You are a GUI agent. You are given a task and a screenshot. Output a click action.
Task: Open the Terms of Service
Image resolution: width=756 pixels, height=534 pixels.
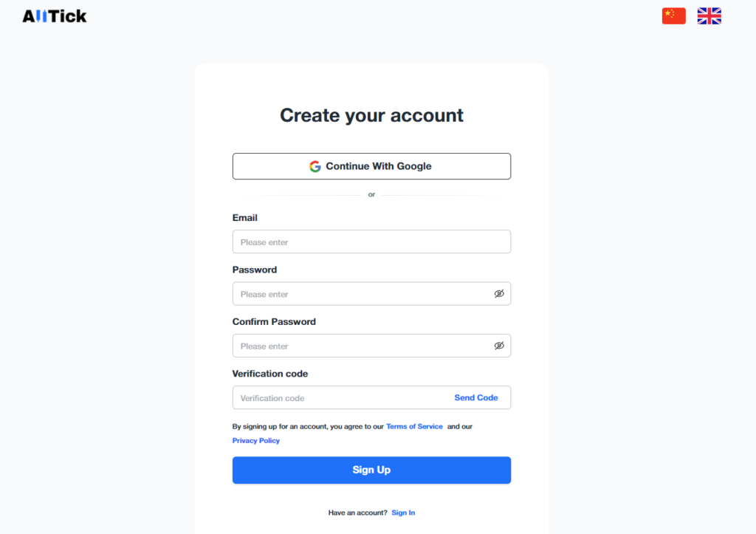[413, 426]
